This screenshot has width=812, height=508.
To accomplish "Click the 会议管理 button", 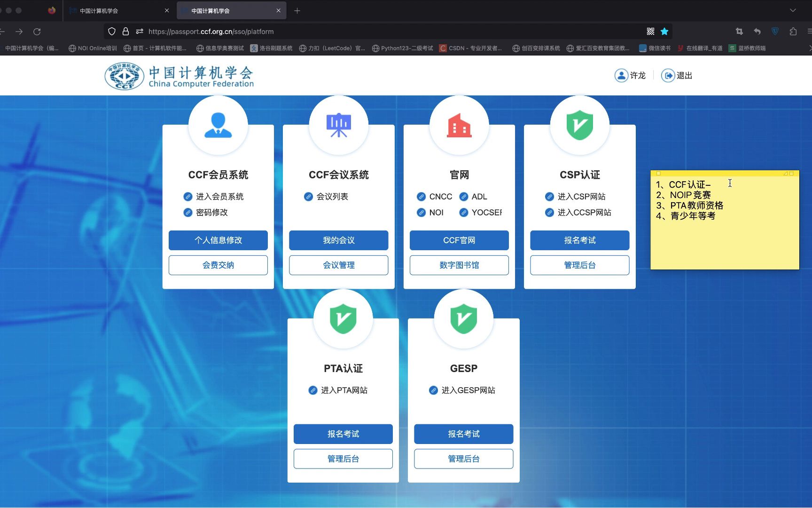I will [339, 265].
